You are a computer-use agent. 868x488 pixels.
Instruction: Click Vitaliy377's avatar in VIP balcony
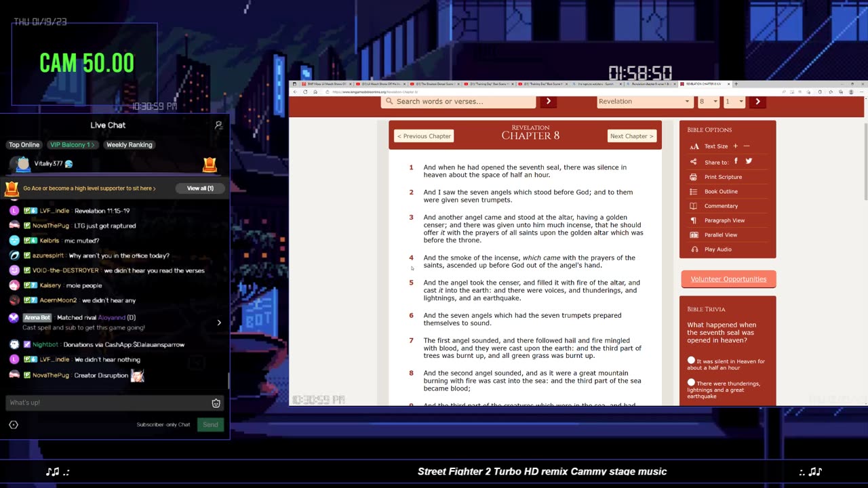tap(23, 164)
